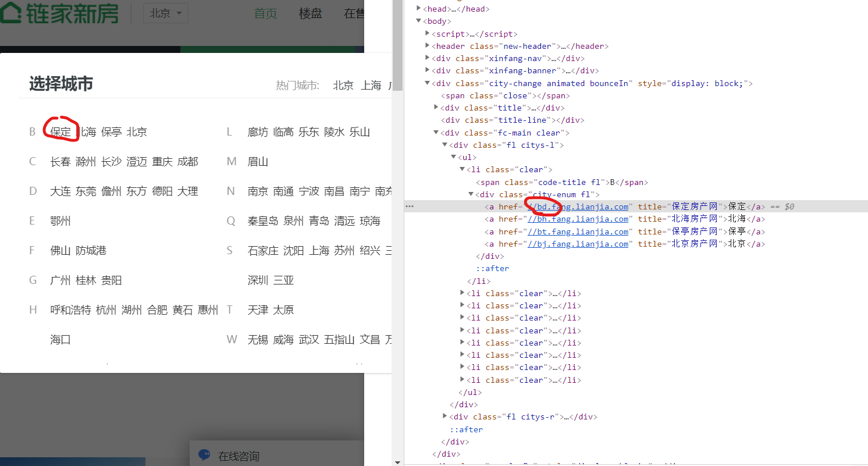Expand the xinfang-banner div
The height and width of the screenshot is (466, 868).
pyautogui.click(x=428, y=71)
